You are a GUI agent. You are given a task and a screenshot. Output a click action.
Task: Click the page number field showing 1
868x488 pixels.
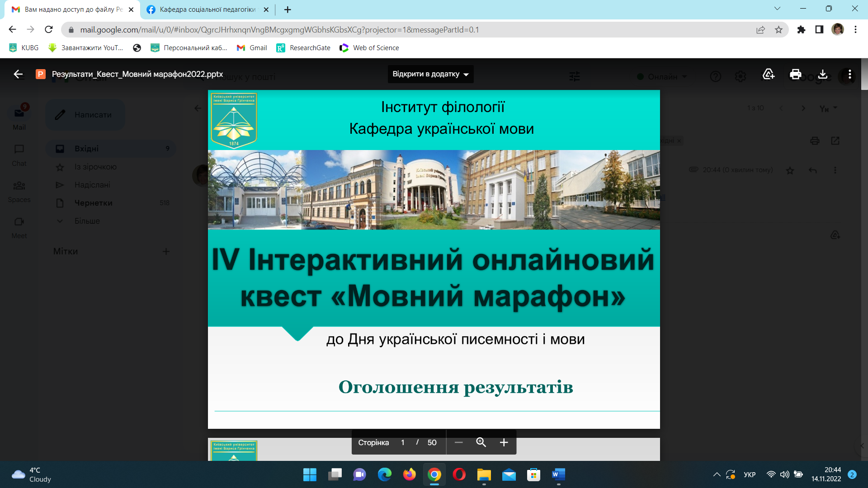[x=402, y=442]
